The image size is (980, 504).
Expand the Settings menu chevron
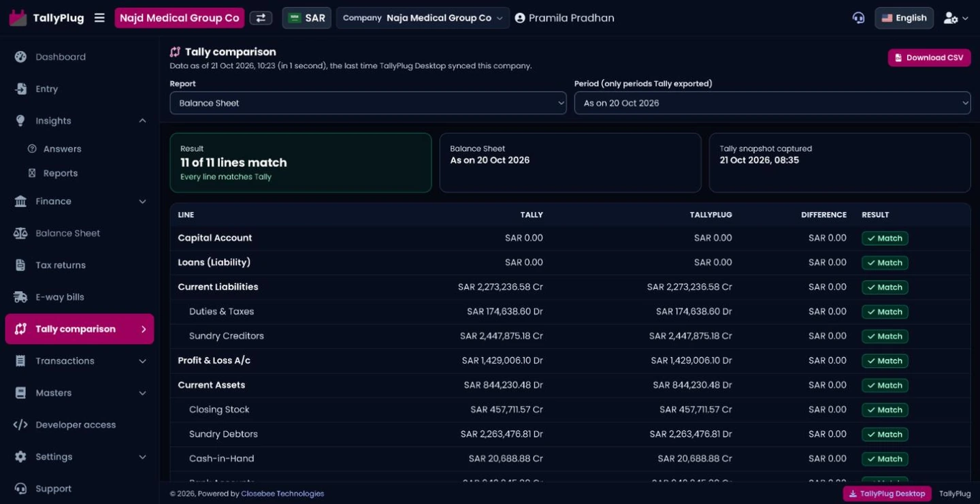142,457
